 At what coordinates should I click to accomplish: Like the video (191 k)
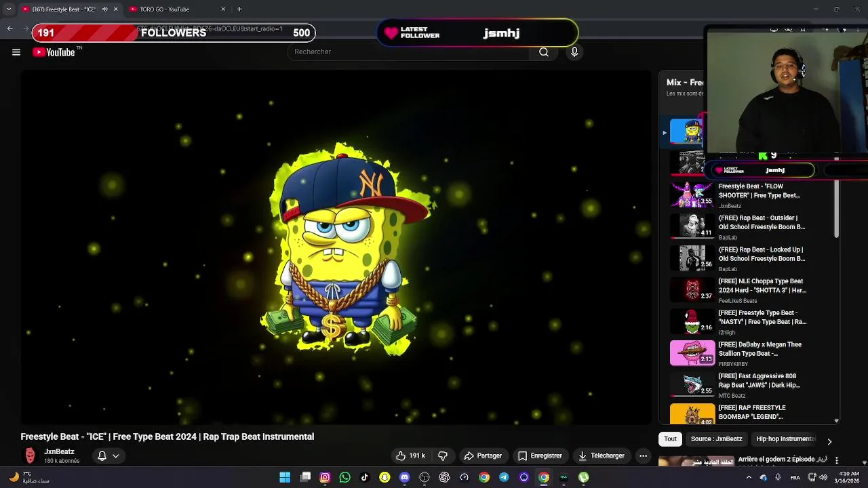[410, 456]
